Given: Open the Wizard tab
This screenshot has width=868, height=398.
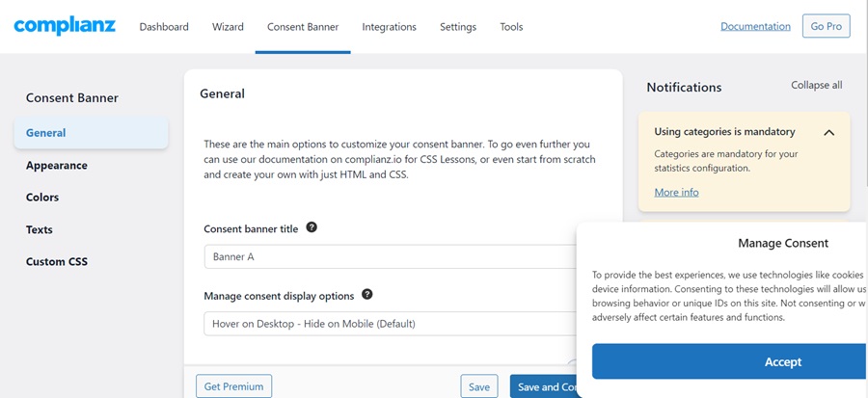Looking at the screenshot, I should [x=228, y=27].
